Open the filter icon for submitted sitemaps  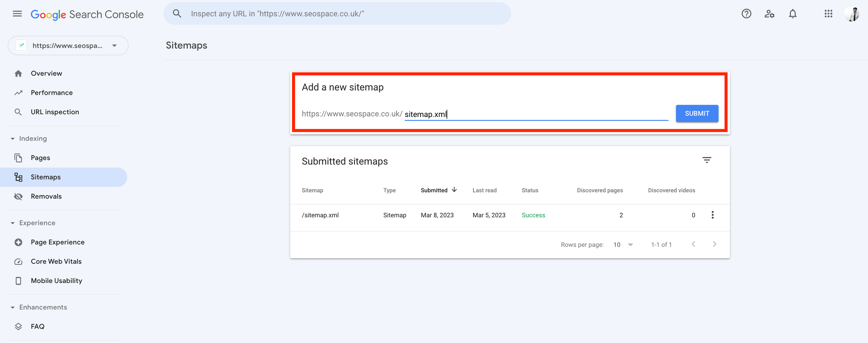click(x=707, y=160)
